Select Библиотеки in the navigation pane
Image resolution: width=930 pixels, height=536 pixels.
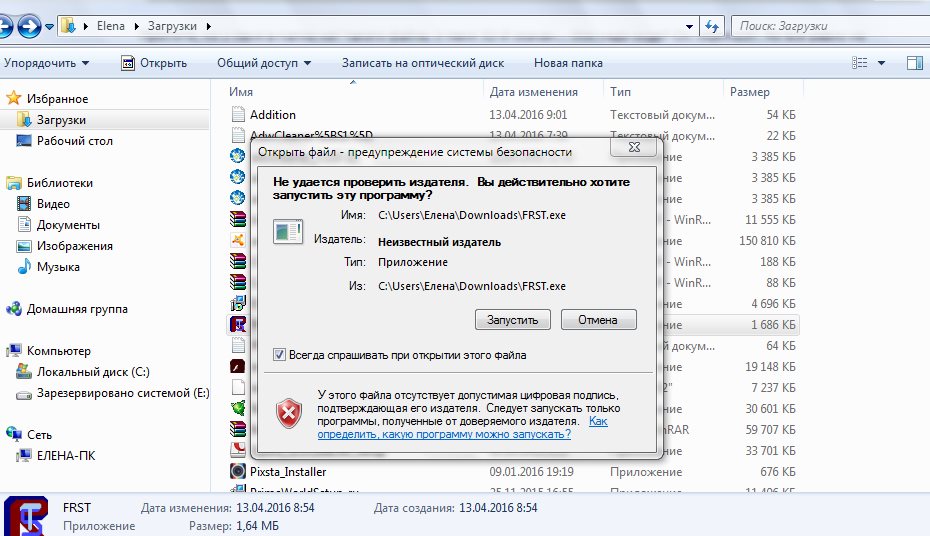click(x=60, y=183)
